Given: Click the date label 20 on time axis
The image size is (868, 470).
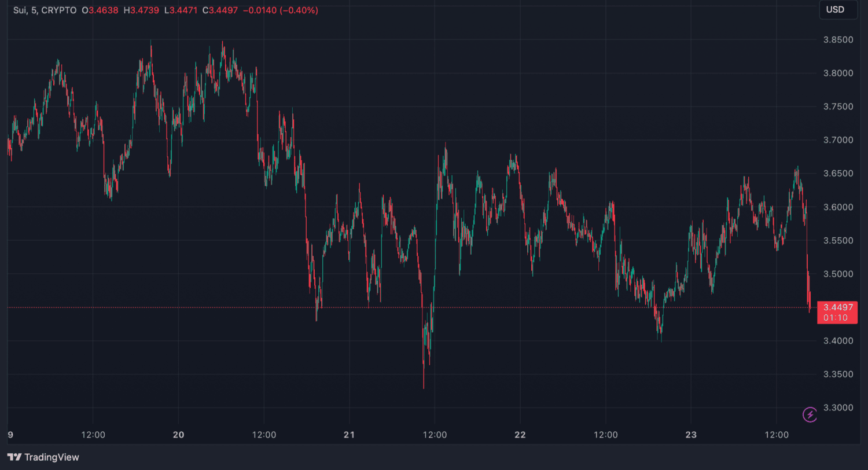Looking at the screenshot, I should [x=179, y=435].
